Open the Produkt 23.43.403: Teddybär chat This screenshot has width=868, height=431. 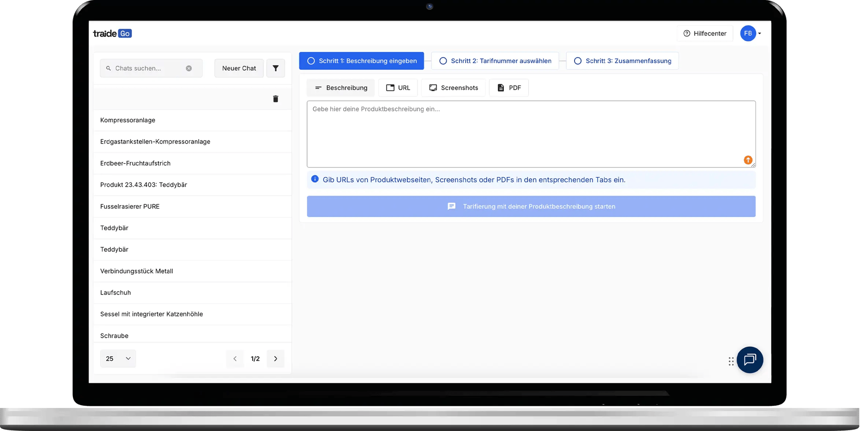pos(192,185)
